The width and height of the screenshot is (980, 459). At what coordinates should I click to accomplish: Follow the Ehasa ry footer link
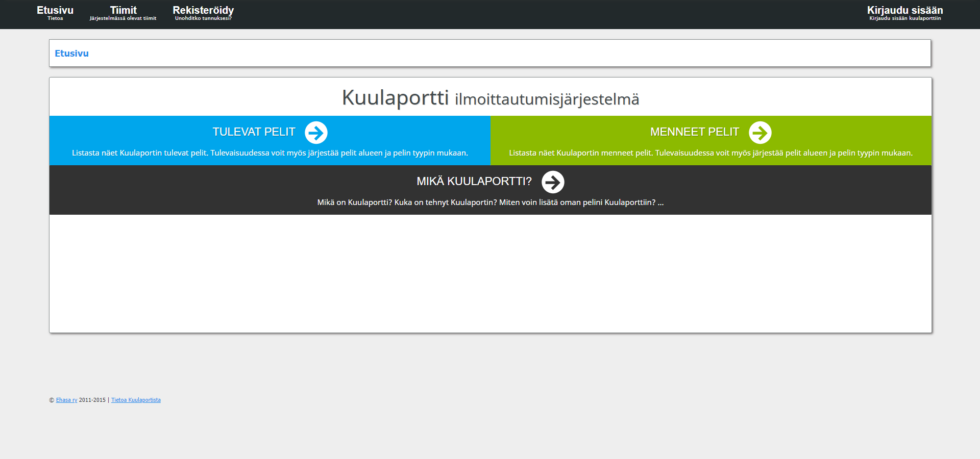click(x=66, y=400)
